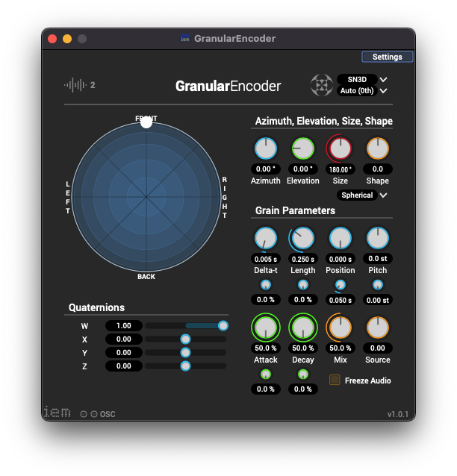Click the orange Shape knob

click(x=378, y=148)
